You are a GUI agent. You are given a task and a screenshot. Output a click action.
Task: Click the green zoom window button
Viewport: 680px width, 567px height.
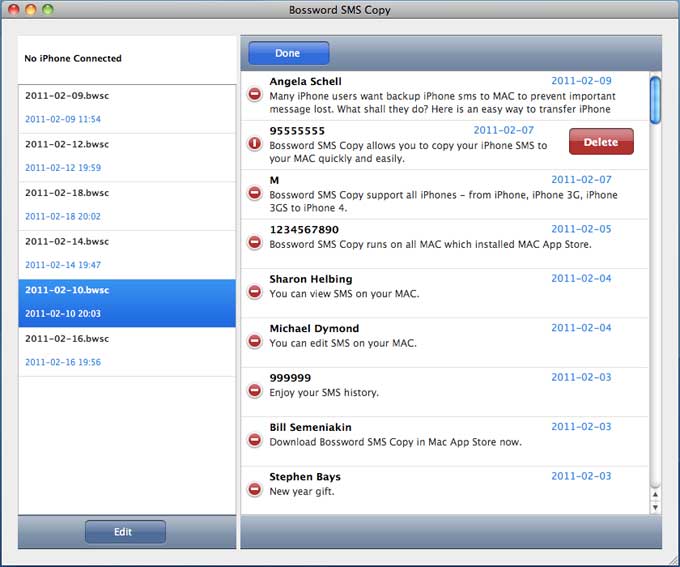[48, 9]
